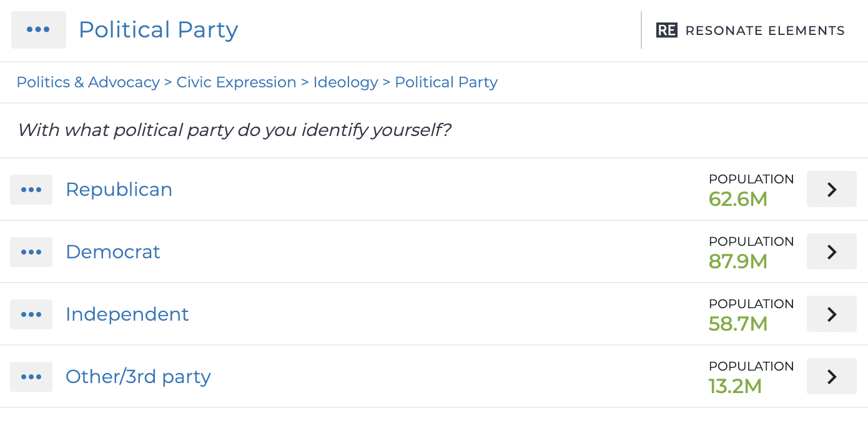Open the Ideology breadcrumb link
Screen dimensions: 868x423
point(345,82)
